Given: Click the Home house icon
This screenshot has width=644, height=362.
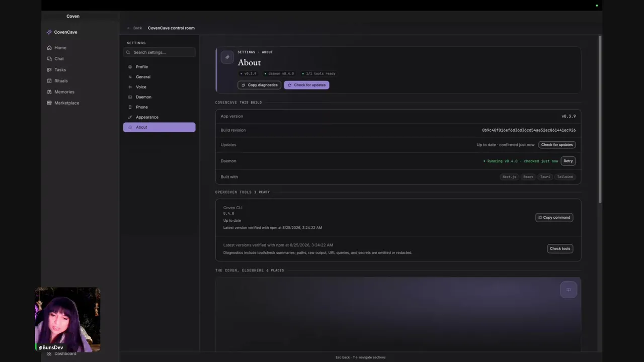Looking at the screenshot, I should [x=49, y=48].
